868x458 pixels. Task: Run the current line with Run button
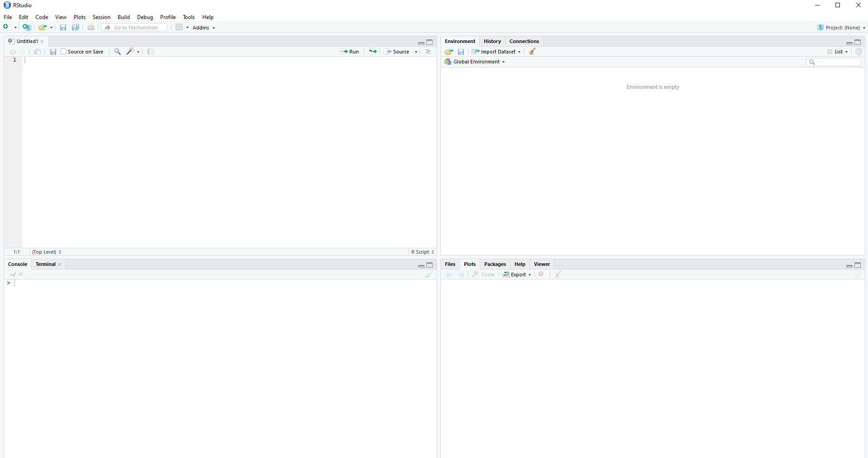point(349,52)
